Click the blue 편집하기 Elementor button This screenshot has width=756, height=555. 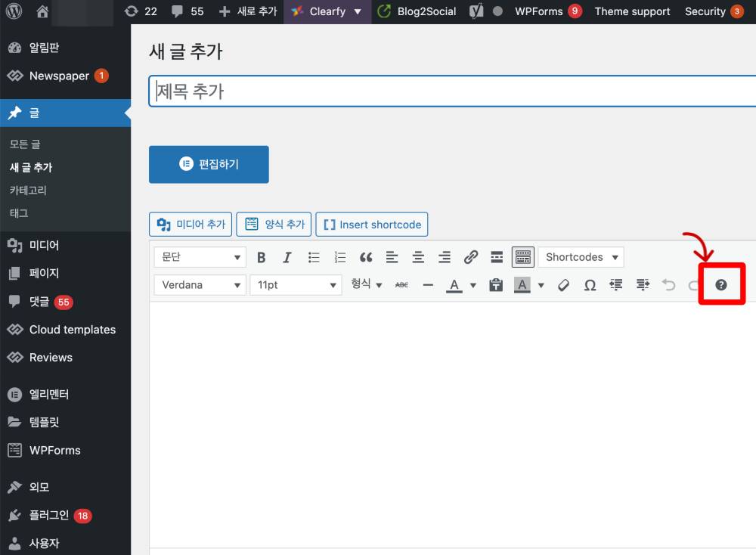click(209, 164)
